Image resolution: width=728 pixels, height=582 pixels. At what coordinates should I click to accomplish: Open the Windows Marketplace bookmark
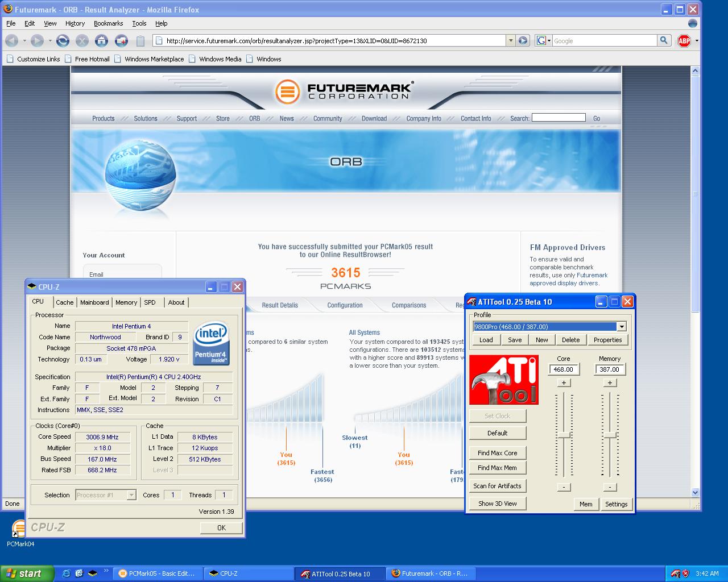pos(149,59)
